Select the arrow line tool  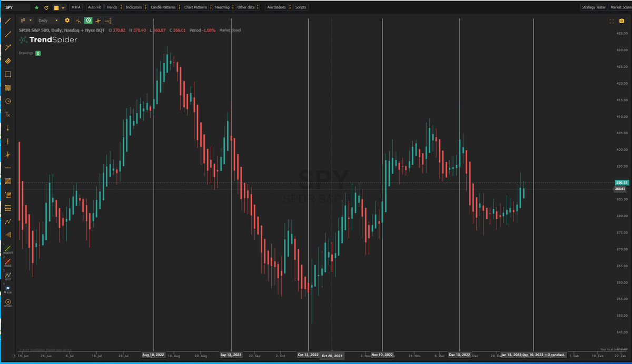[8, 47]
